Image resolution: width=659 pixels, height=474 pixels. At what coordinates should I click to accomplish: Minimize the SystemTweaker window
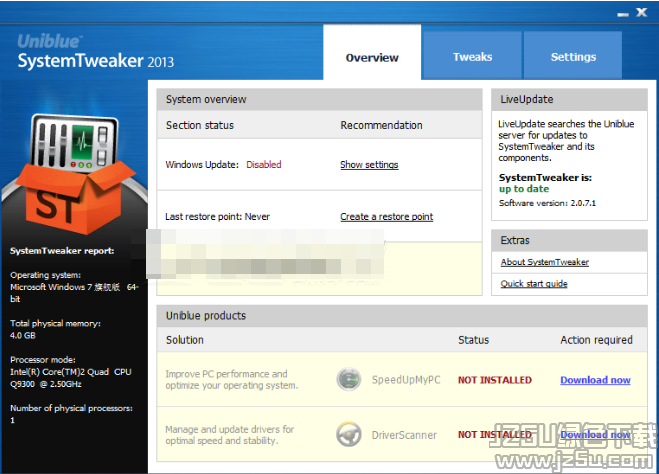point(623,14)
